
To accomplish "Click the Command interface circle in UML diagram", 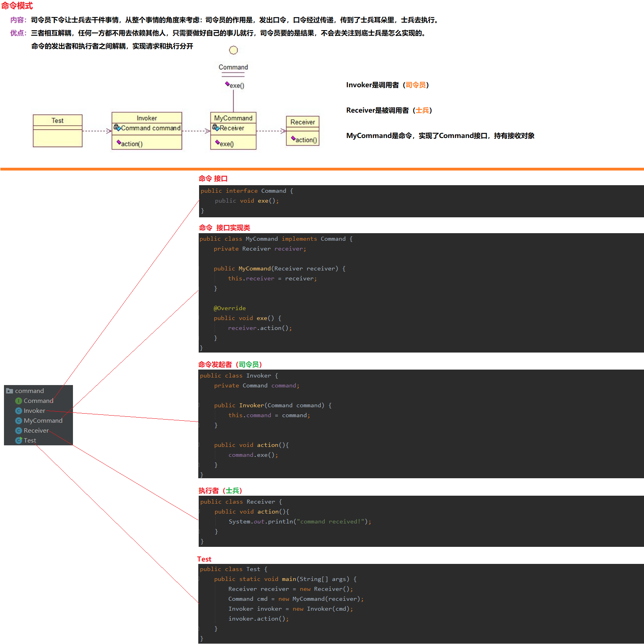I will coord(234,50).
